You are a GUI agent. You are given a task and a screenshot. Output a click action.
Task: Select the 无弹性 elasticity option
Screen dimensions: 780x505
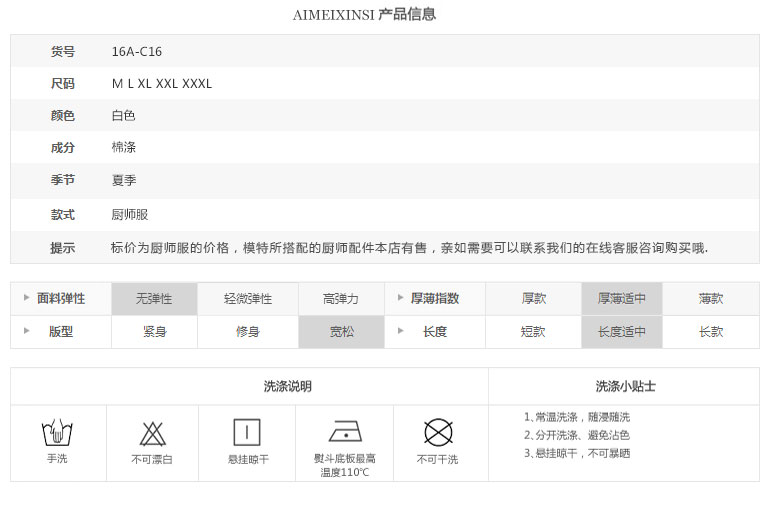[154, 299]
